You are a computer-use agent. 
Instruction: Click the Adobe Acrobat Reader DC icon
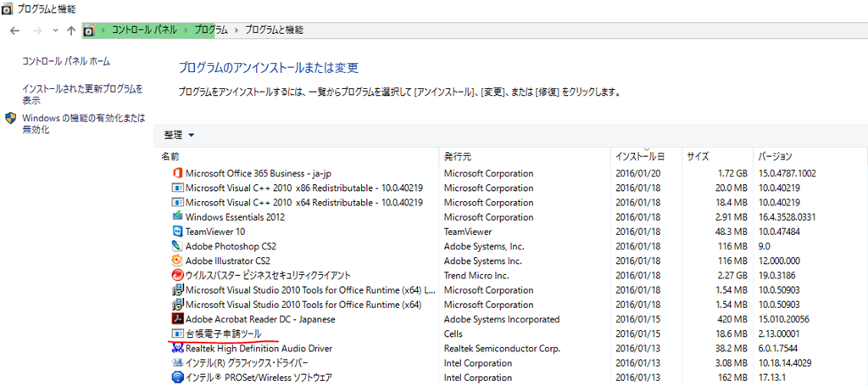(x=177, y=319)
